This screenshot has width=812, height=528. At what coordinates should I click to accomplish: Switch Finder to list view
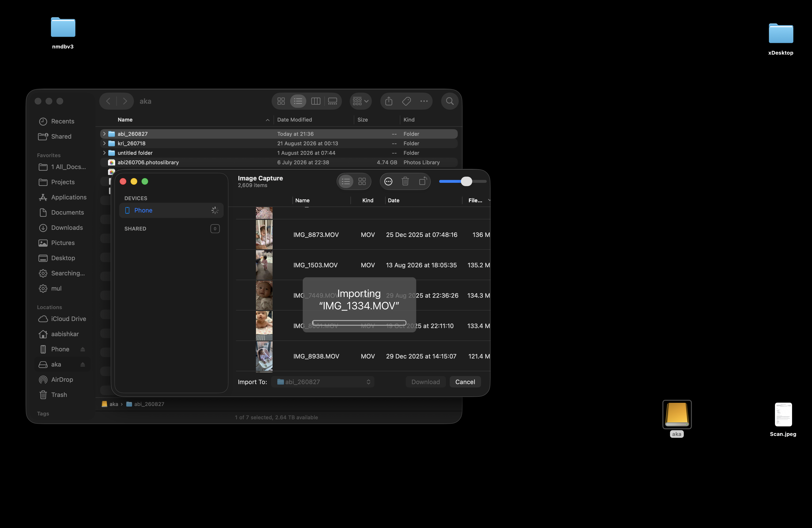tap(298, 101)
